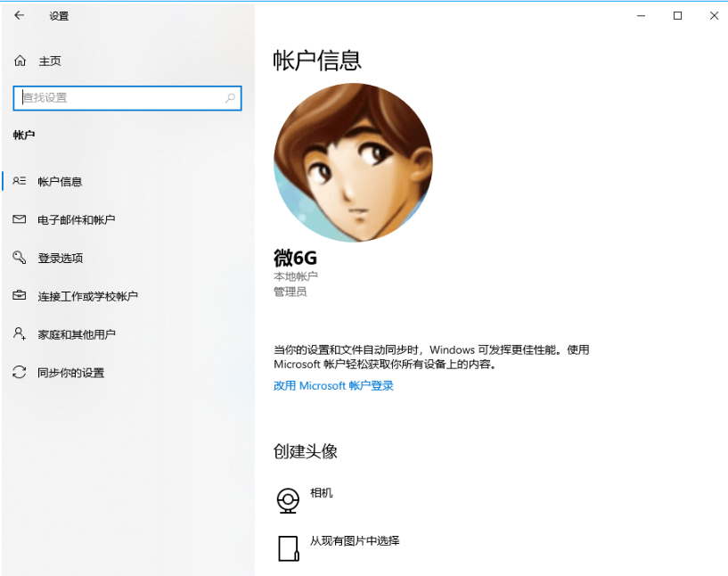Choose 相机 to create avatar
This screenshot has width=728, height=576.
322,493
